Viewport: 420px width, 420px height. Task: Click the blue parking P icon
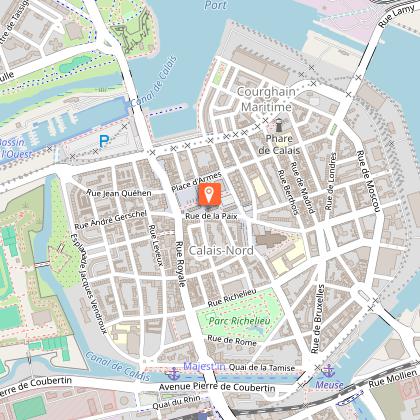pyautogui.click(x=104, y=141)
